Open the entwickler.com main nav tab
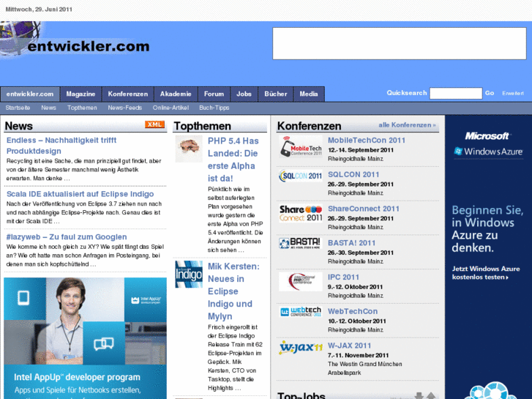The height and width of the screenshot is (399, 532). click(30, 94)
